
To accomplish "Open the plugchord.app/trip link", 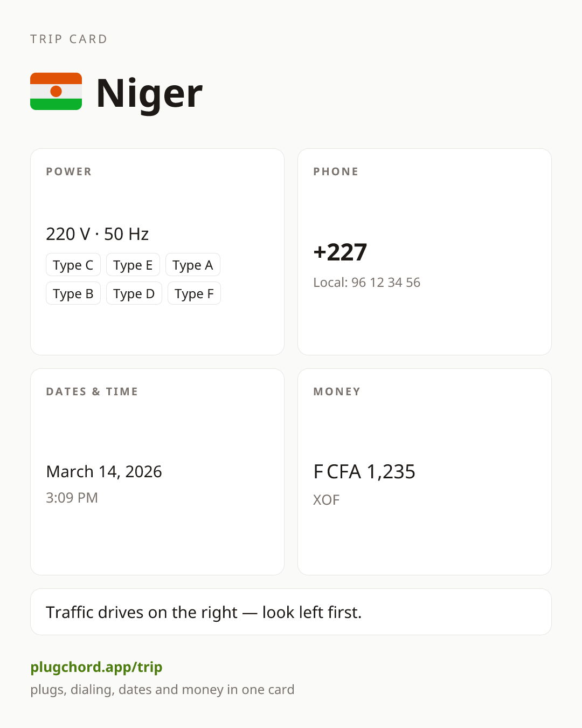I will (x=96, y=667).
